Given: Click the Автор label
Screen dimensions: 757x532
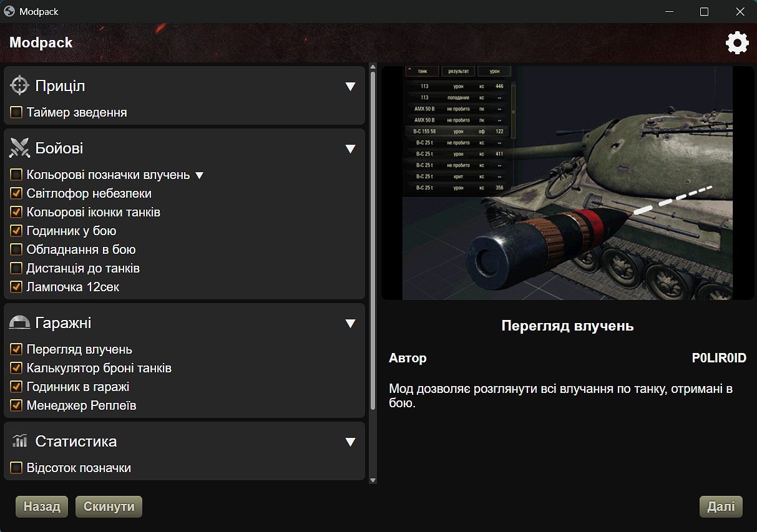Looking at the screenshot, I should 408,358.
